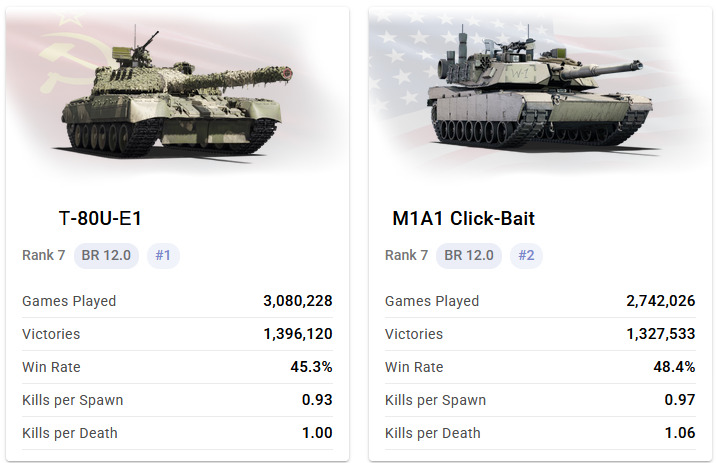Viewport: 716px width, 463px height.
Task: Click Rank 7 label on M1A1 card
Action: point(406,255)
